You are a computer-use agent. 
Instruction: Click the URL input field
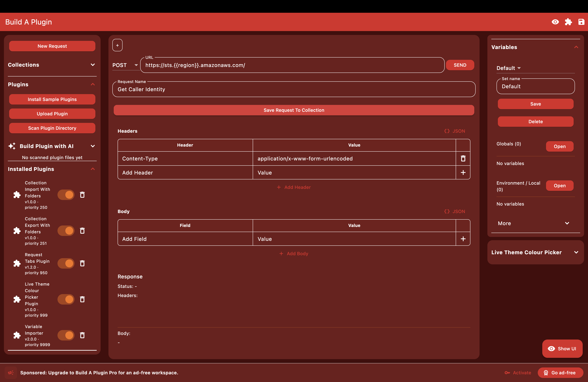tap(292, 65)
